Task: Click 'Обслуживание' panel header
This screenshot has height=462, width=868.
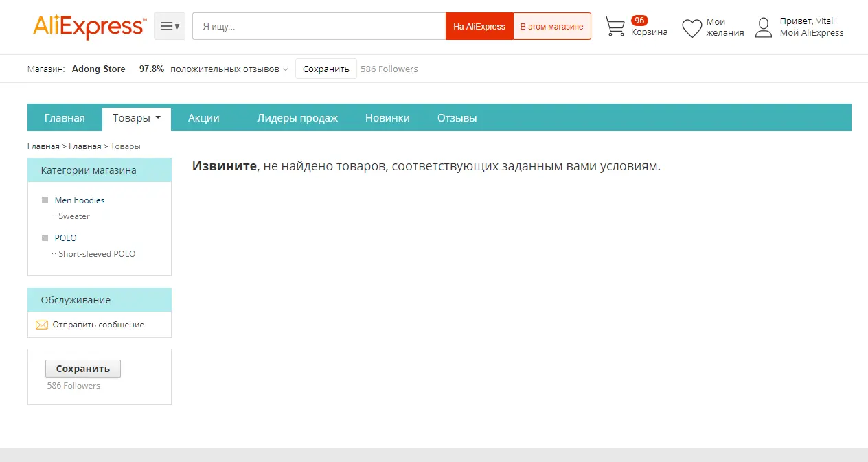Action: click(100, 300)
